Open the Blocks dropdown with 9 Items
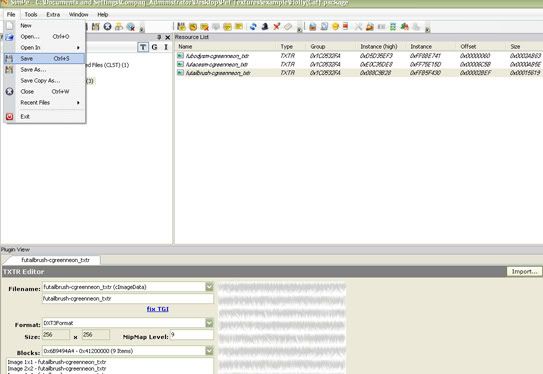 click(209, 351)
